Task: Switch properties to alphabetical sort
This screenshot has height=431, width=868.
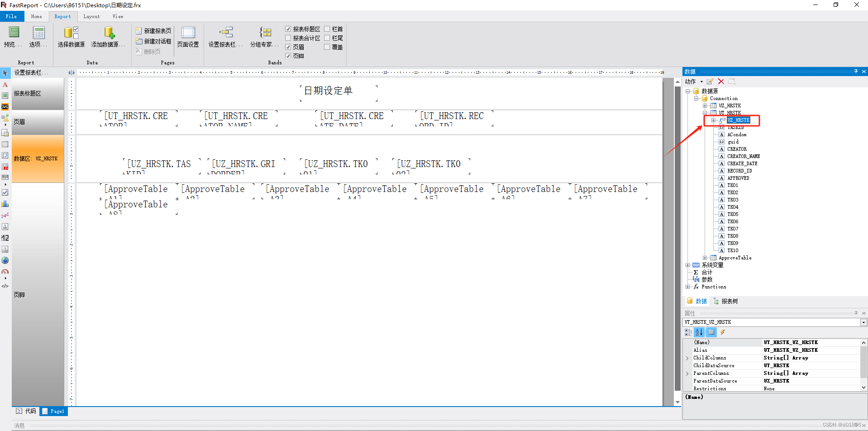Action: [699, 332]
